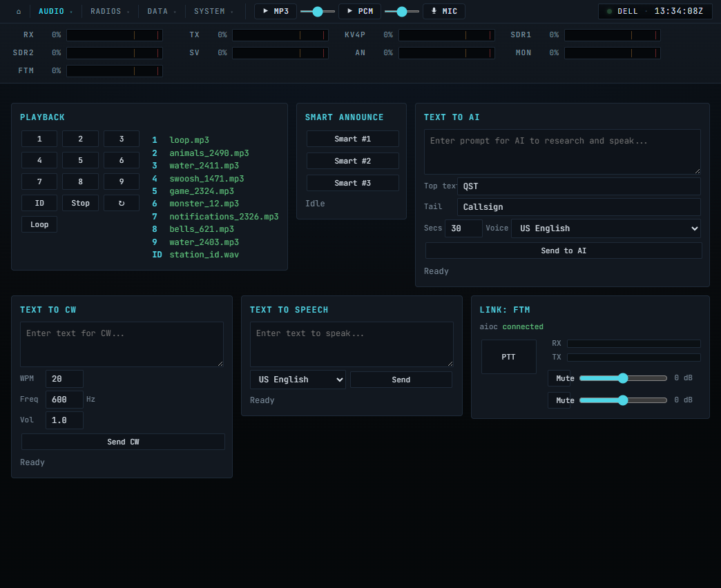This screenshot has width=721, height=588.
Task: Click the Freq field showing 600
Action: (64, 400)
